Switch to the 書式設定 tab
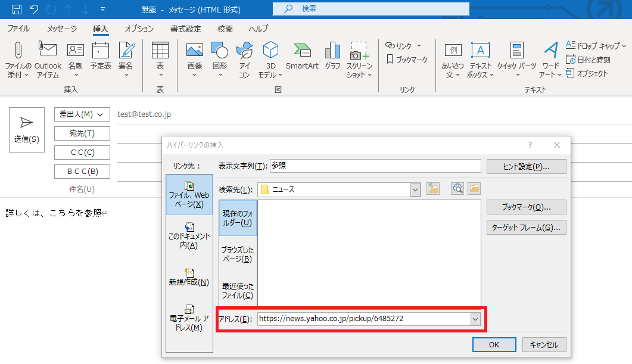632x364 pixels. coord(185,29)
